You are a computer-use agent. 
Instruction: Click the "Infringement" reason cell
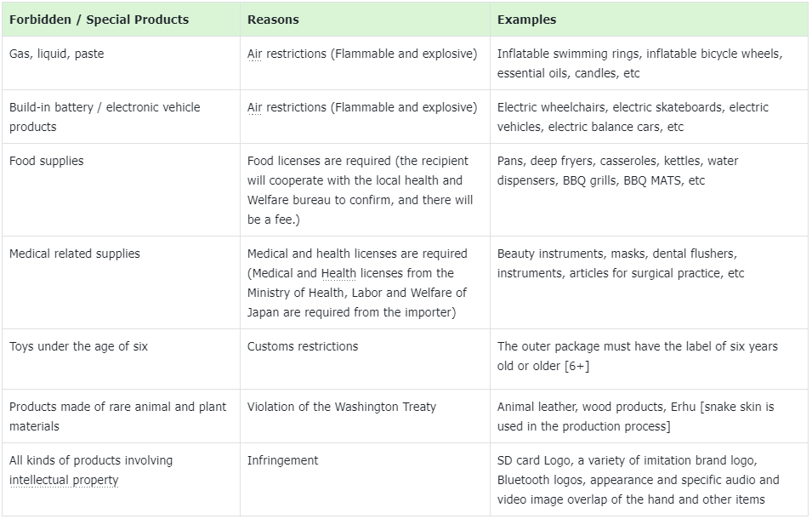pyautogui.click(x=282, y=461)
